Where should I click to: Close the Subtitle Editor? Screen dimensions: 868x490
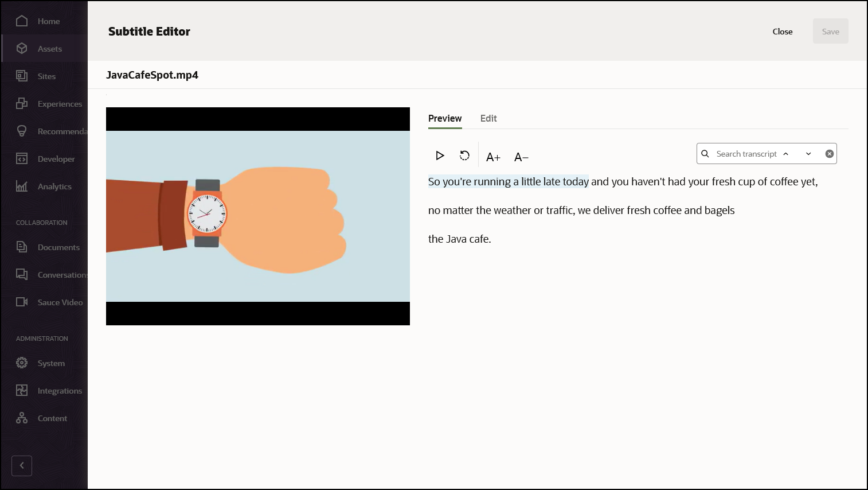pos(783,32)
